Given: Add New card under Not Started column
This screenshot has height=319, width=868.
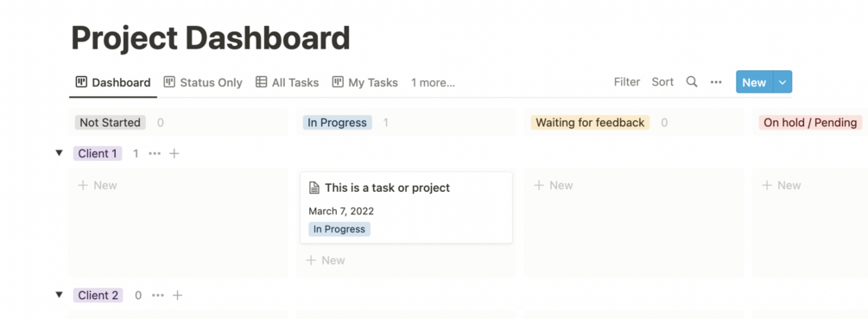Looking at the screenshot, I should pyautogui.click(x=98, y=186).
